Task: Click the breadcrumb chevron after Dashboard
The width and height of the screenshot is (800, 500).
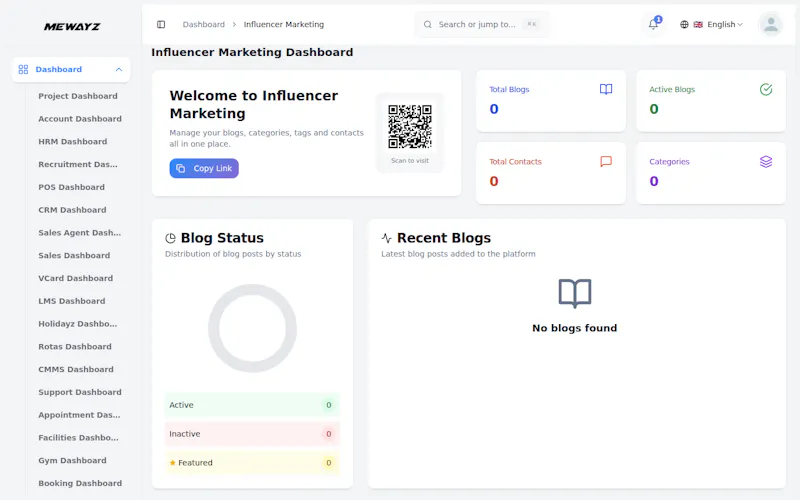Action: pyautogui.click(x=234, y=24)
